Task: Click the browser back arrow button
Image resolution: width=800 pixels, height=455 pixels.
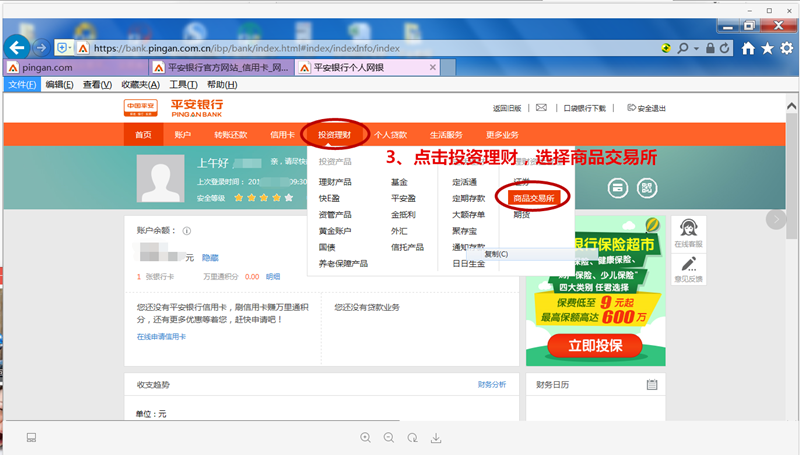Action: tap(17, 48)
